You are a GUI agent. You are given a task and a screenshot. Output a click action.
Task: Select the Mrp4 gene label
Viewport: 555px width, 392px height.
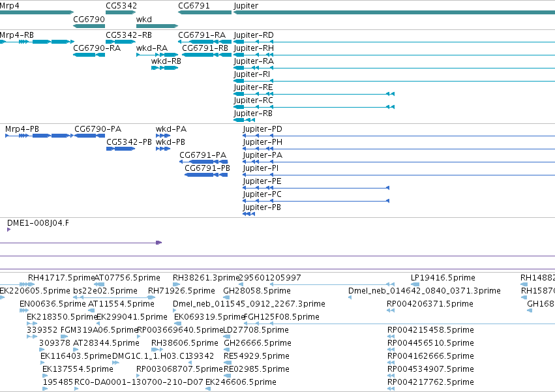click(x=10, y=6)
